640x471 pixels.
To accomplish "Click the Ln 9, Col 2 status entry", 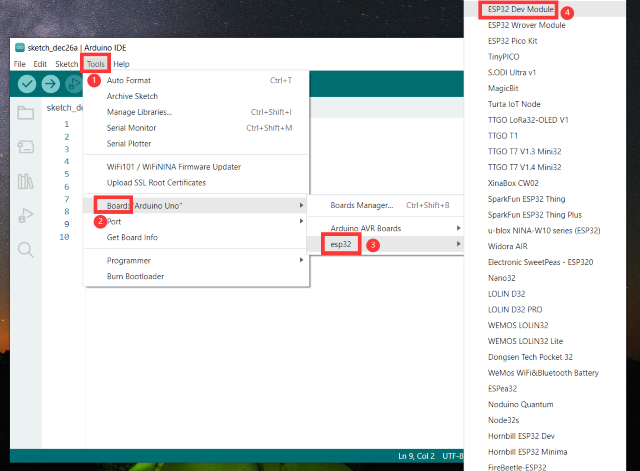I will (416, 456).
